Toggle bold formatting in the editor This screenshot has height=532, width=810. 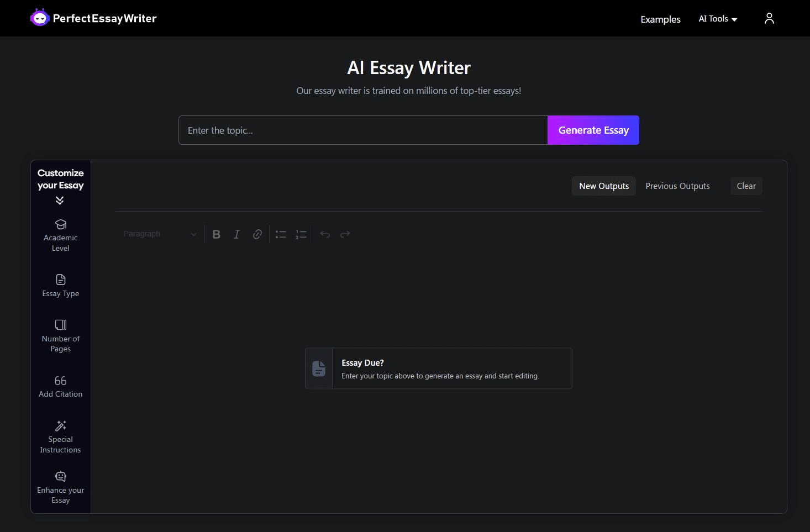click(216, 234)
